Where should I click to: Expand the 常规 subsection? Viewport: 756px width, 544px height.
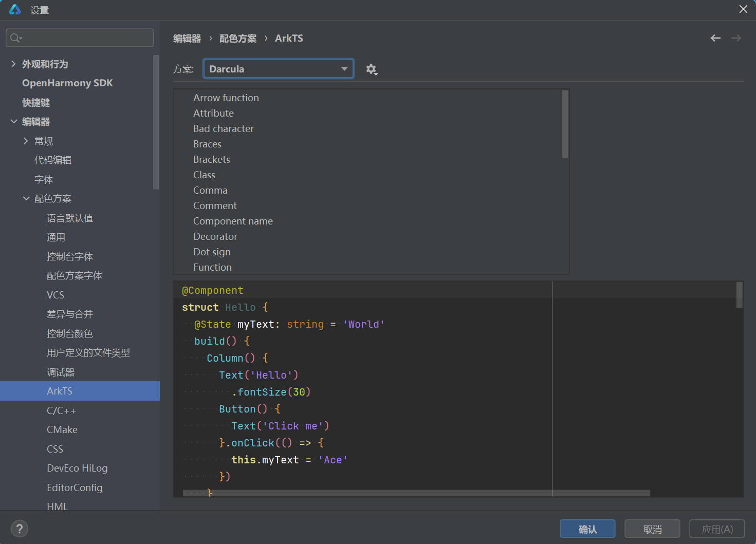[x=26, y=141]
